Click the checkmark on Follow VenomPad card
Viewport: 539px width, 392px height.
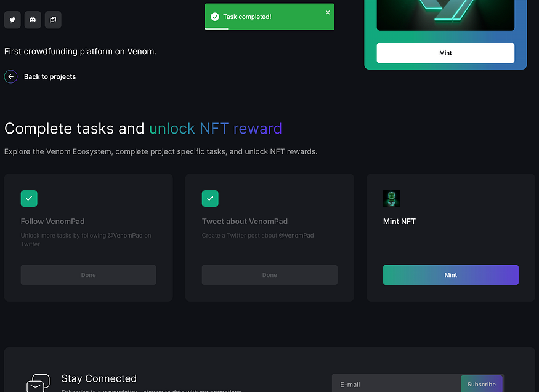pos(29,198)
